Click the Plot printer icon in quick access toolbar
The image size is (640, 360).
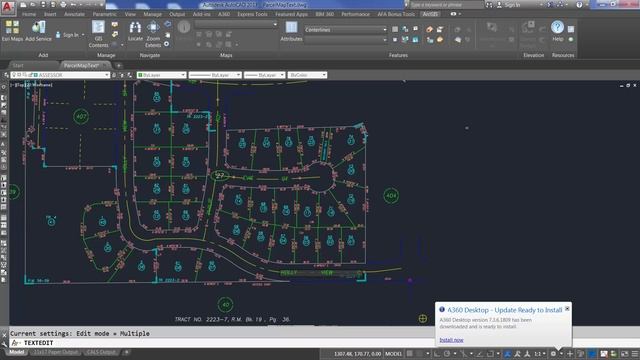click(63, 4)
